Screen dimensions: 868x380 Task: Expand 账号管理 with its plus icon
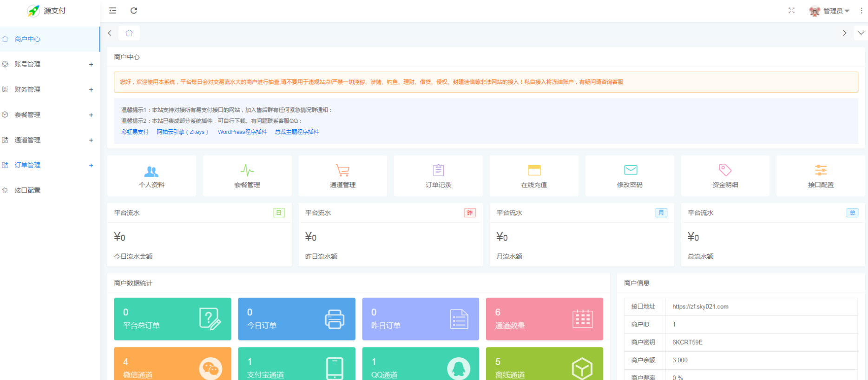(x=91, y=65)
